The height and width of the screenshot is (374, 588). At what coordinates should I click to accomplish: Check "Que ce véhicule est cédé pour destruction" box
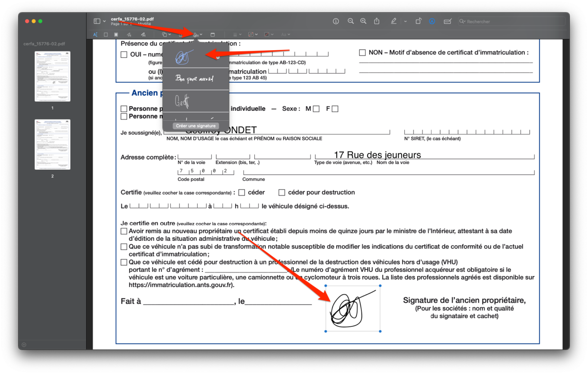[x=124, y=262]
